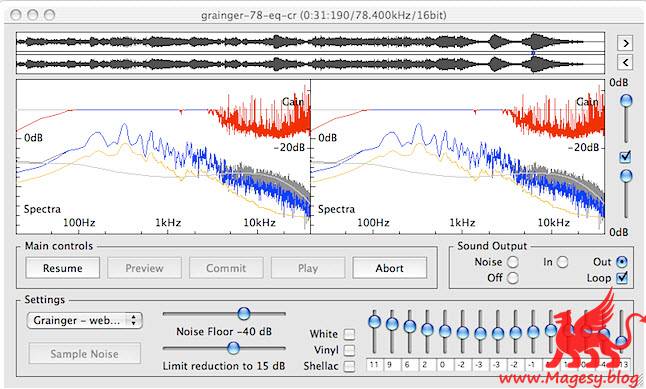The width and height of the screenshot is (646, 389).
Task: Click the Noise Floor -40 dB slider knob
Action: [244, 314]
